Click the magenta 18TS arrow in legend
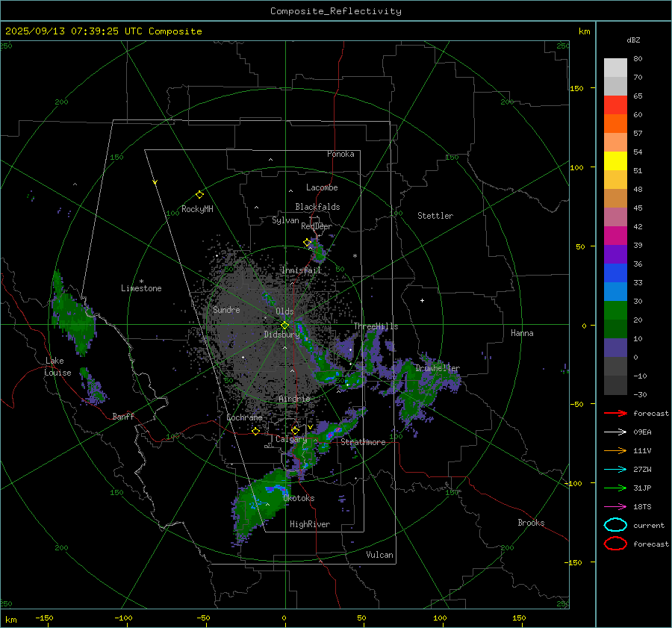 point(615,507)
